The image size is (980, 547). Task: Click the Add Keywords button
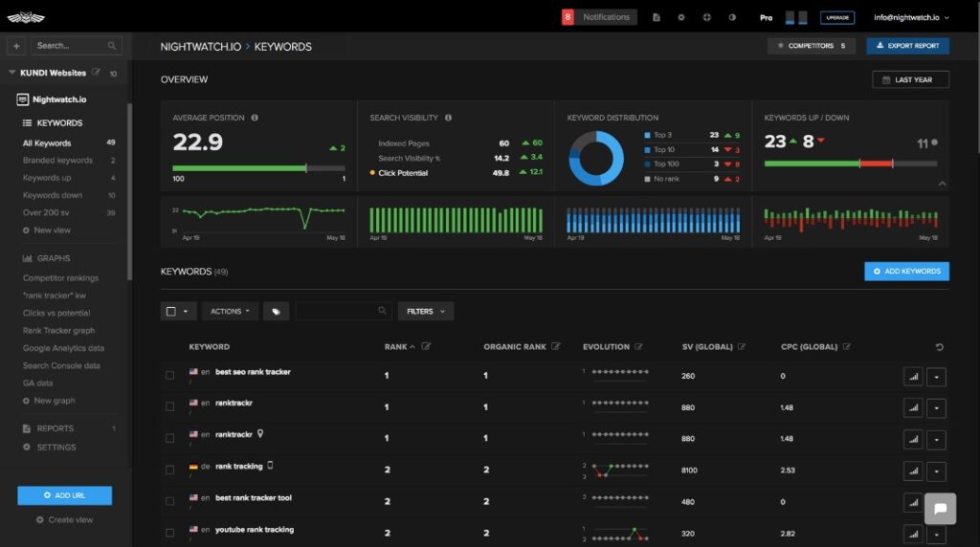(x=906, y=271)
